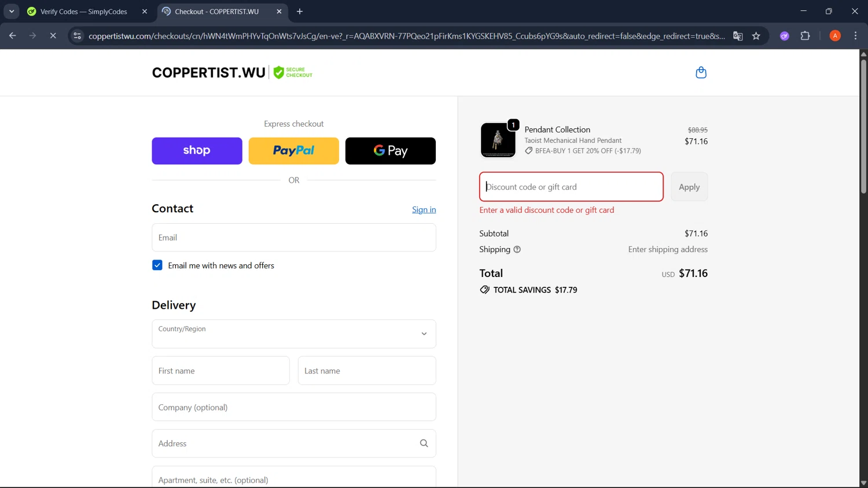This screenshot has height=488, width=868.
Task: Focus the Last name field
Action: 367,371
